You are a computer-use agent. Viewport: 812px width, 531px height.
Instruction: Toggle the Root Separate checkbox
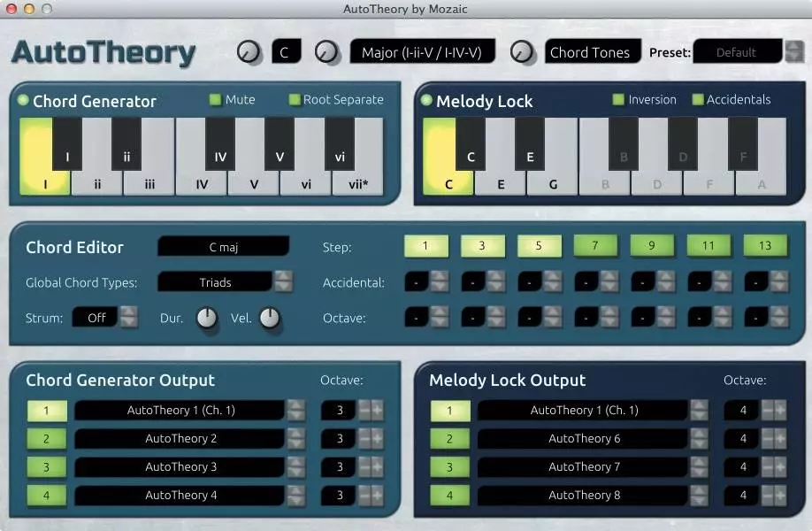click(x=295, y=100)
